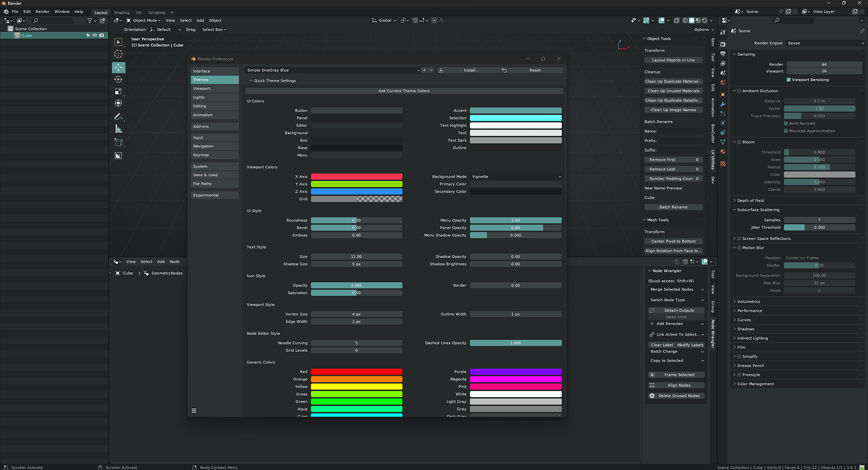Viewport: 868px width, 470px height.
Task: Add a new theme preset with plus
Action: pos(424,70)
